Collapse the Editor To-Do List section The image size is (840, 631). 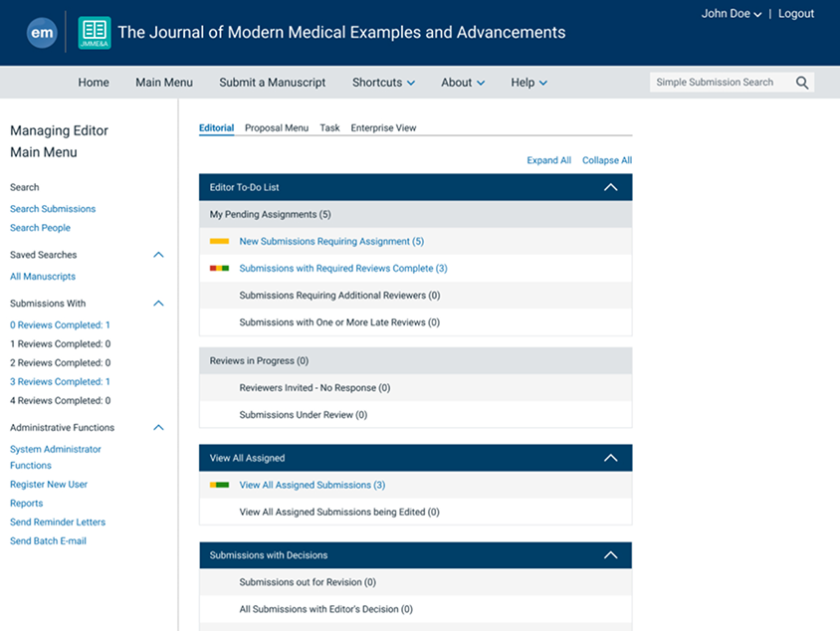[x=611, y=187]
